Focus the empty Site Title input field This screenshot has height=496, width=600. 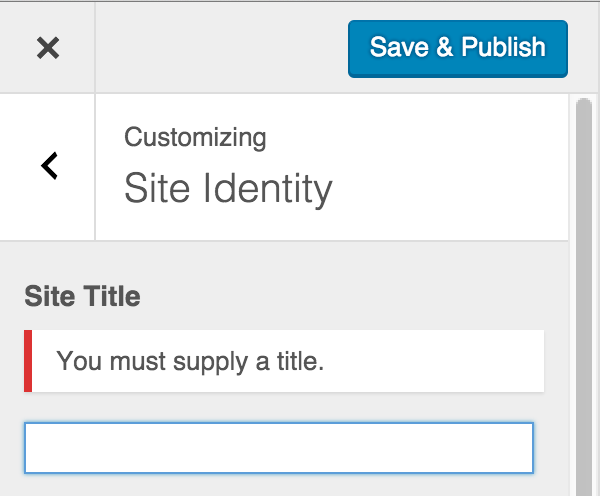pos(279,448)
